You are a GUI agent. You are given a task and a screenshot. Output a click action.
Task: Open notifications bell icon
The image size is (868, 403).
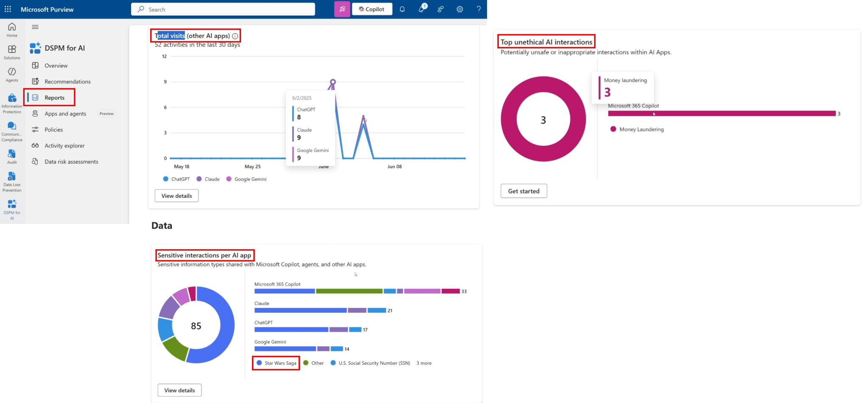(x=402, y=9)
